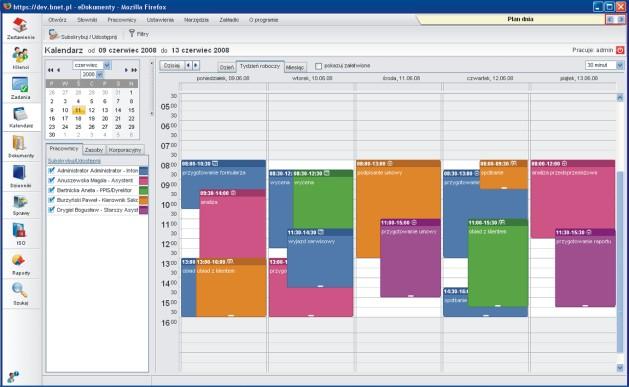The height and width of the screenshot is (387, 629).
Task: Open the Słowniki menu
Action: [87, 20]
